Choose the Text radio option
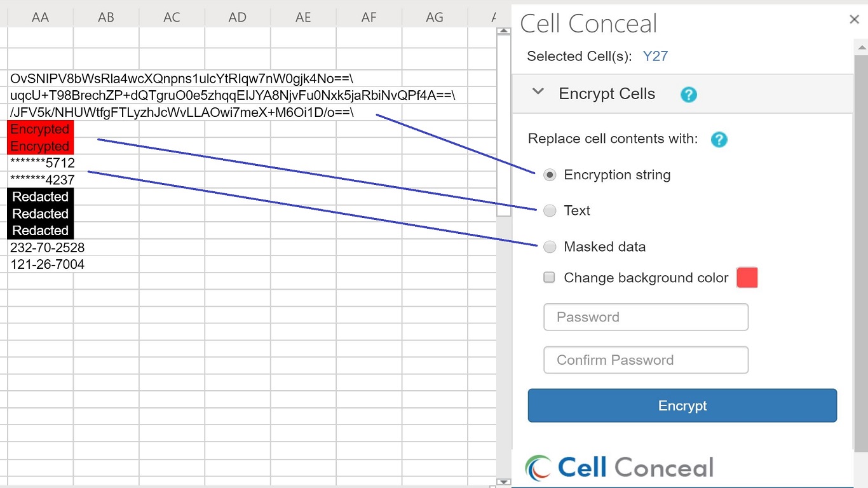Screen dimensions: 868x488 tap(550, 210)
